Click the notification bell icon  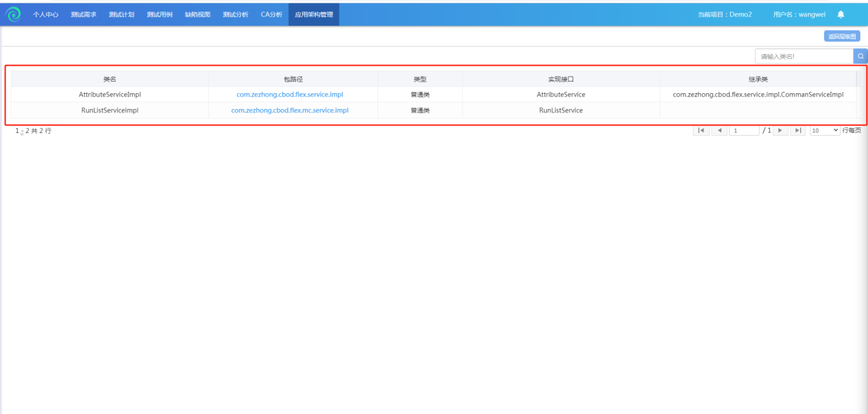coord(841,15)
